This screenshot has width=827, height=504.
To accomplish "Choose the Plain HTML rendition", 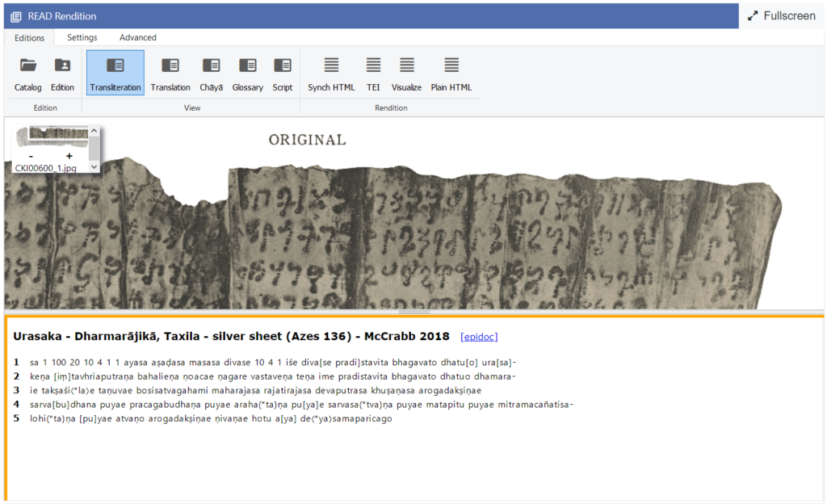I will pos(451,73).
